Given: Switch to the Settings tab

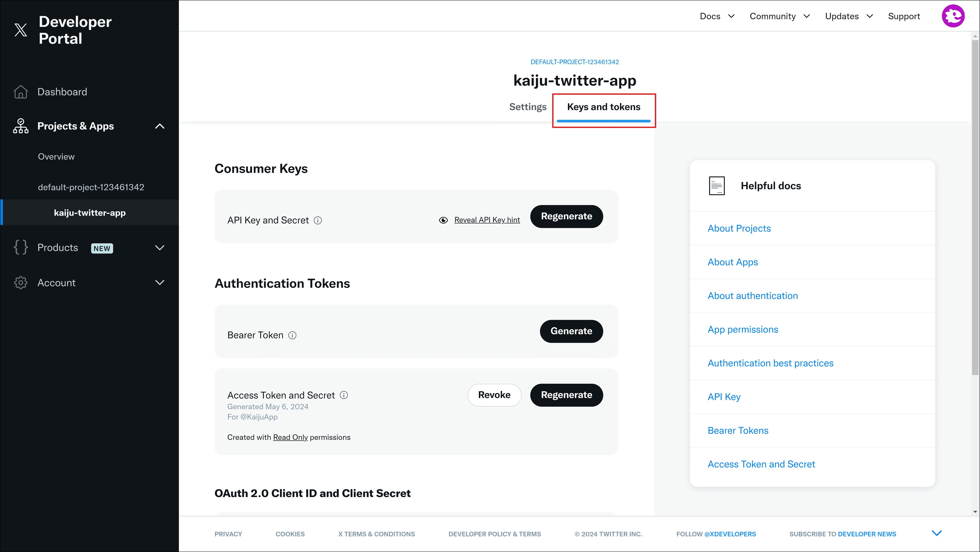Looking at the screenshot, I should coord(528,107).
